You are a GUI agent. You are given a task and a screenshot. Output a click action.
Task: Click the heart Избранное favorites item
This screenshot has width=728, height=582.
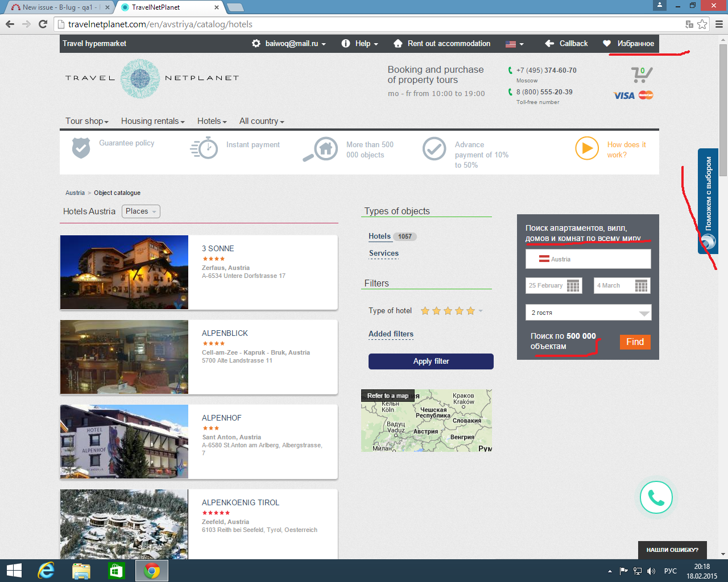click(x=629, y=44)
